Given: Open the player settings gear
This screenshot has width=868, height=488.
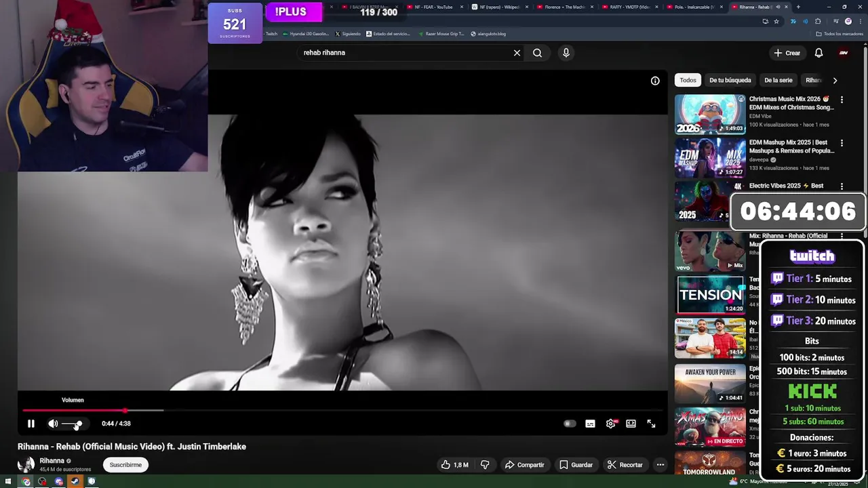Looking at the screenshot, I should tap(610, 424).
